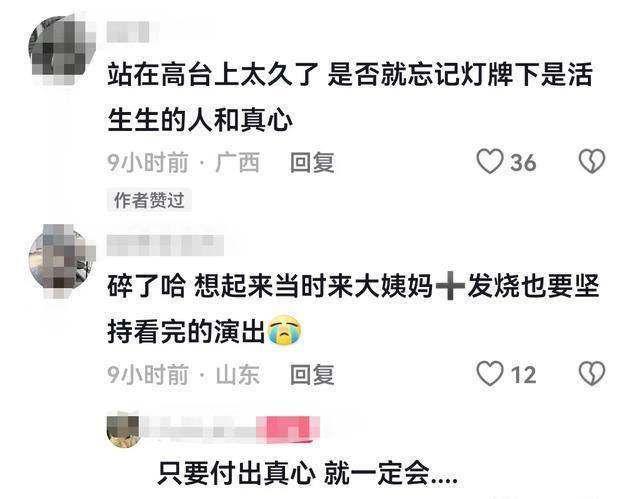Tap the 作者赞过 tag

pyautogui.click(x=149, y=200)
